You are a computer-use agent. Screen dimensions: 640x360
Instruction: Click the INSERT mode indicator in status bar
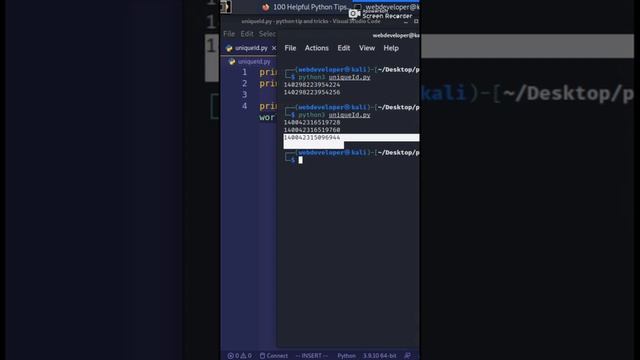[x=311, y=356]
